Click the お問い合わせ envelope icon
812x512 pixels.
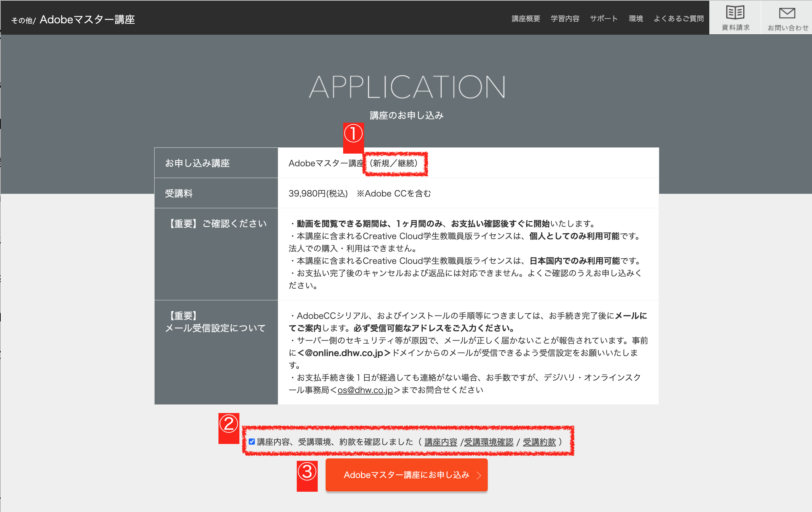[x=787, y=13]
